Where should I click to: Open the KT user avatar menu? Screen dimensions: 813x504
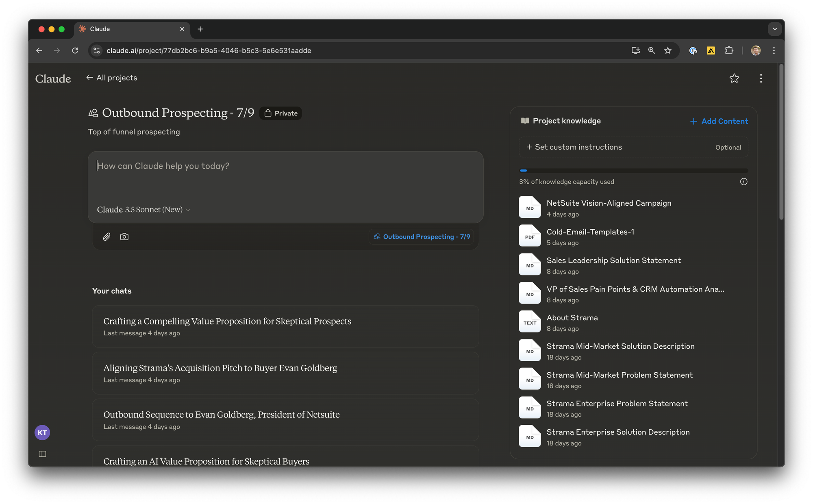click(x=42, y=432)
